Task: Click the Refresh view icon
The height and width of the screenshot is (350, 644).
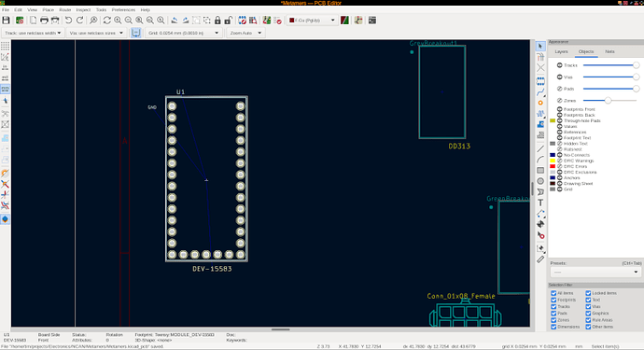Action: pyautogui.click(x=106, y=21)
